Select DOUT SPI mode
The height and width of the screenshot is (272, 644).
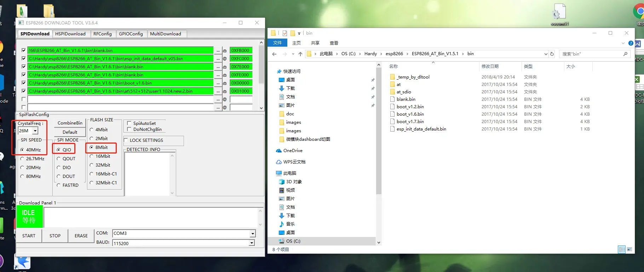point(59,176)
